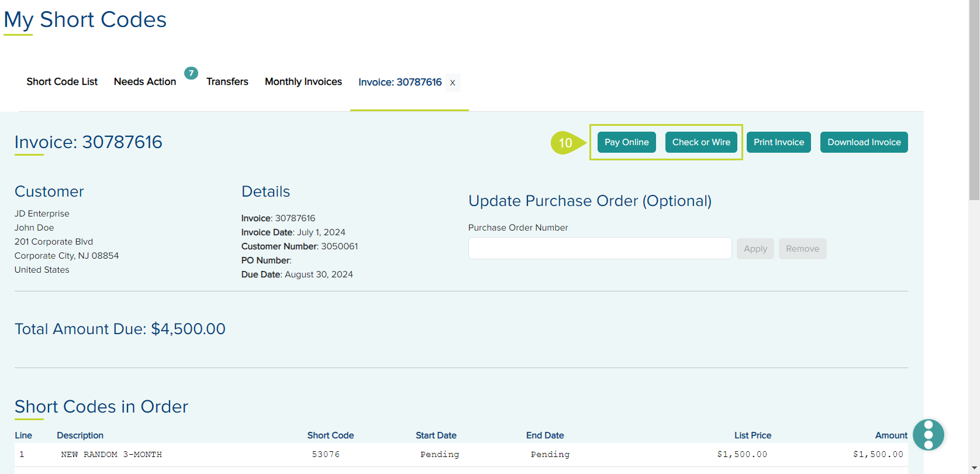Viewport: 980px width, 474px height.
Task: Click the number 10 callout marker
Action: coord(565,143)
